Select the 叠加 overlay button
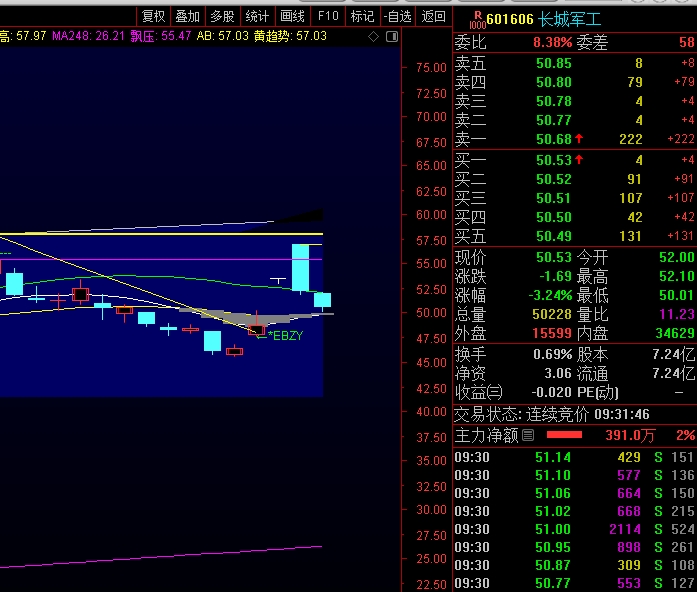The height and width of the screenshot is (592, 697). coord(187,16)
